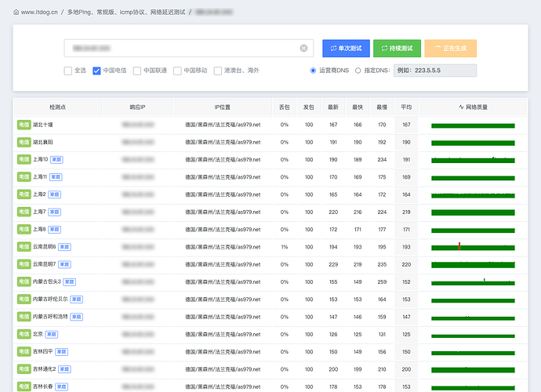Click the 259 slowest value for 内蒙古包头3
Image resolution: width=541 pixels, height=392 pixels.
pos(382,282)
